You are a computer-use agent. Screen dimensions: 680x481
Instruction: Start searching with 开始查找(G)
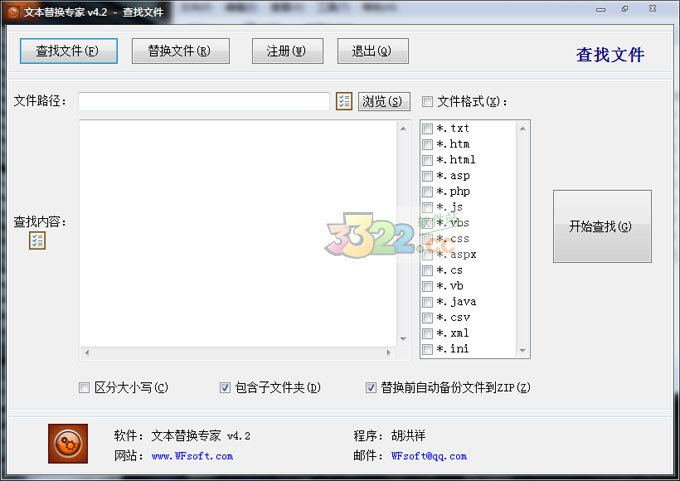coord(602,226)
